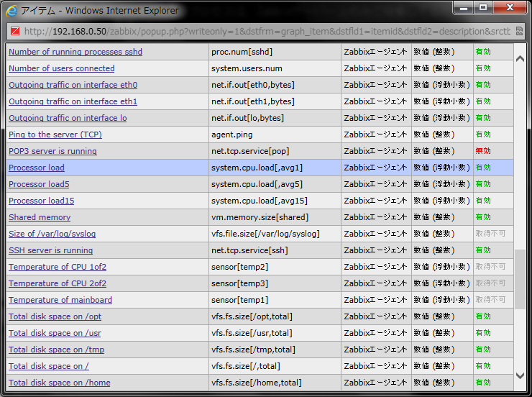Image resolution: width=532 pixels, height=397 pixels.
Task: Click key text system.users.num
Action: [x=247, y=68]
